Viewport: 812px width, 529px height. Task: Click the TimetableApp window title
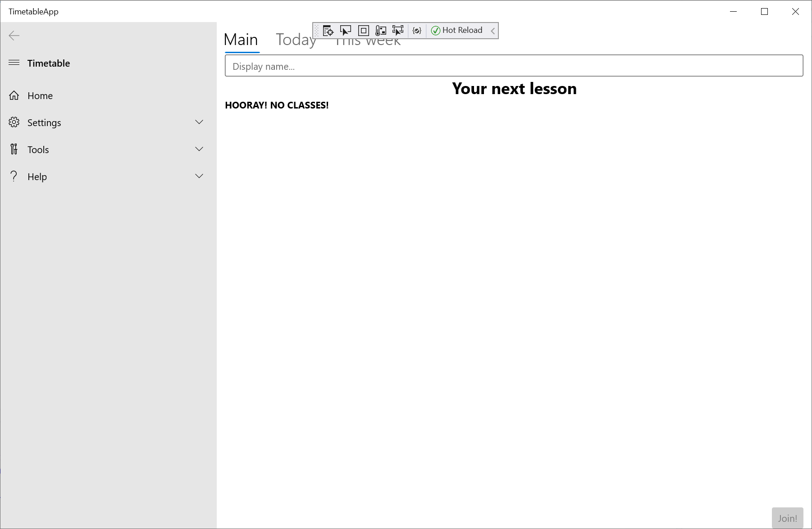click(x=33, y=12)
